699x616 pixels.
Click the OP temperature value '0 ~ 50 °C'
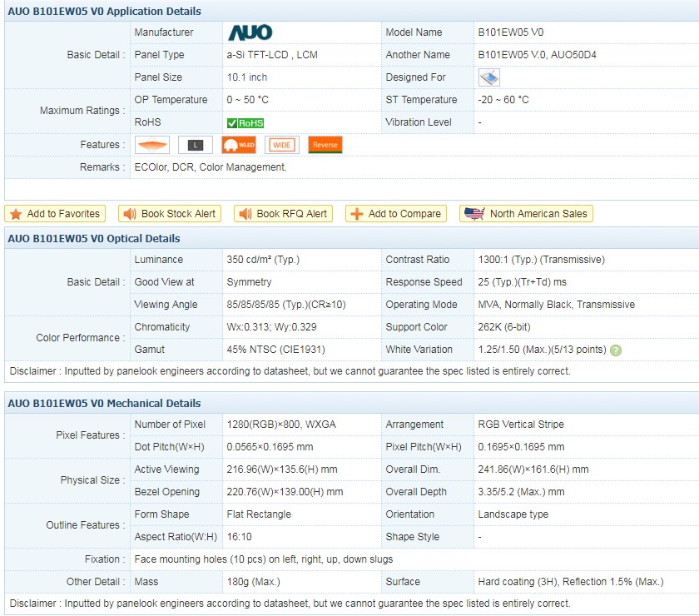[247, 99]
